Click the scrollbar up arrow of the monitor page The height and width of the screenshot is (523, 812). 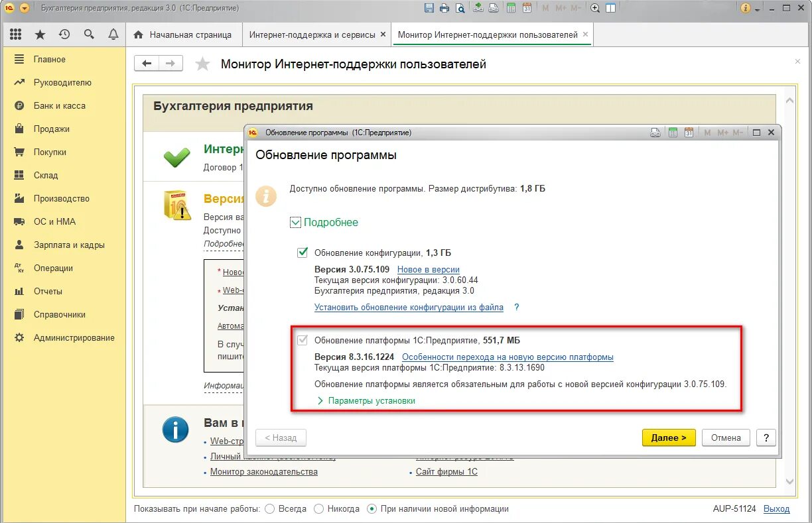tap(789, 100)
